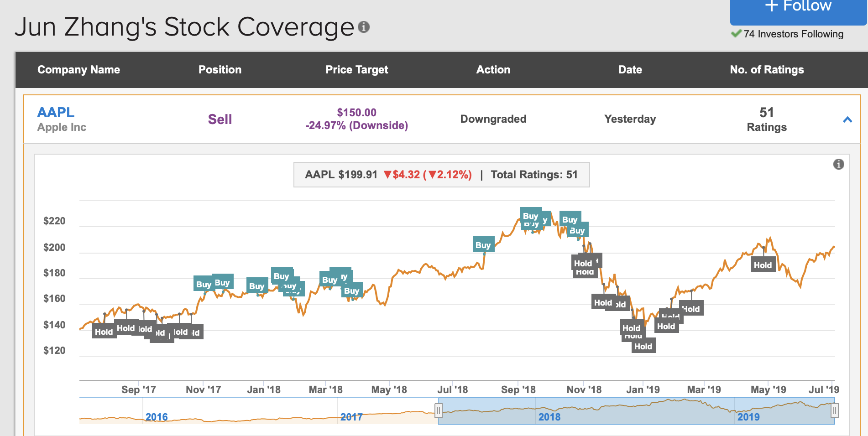Screen dimensions: 868x436
Task: Open the AAPL ticker link
Action: point(56,112)
